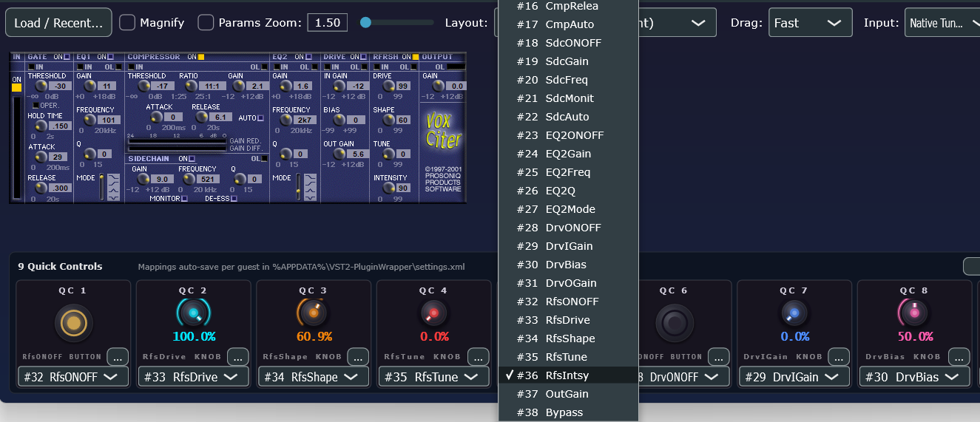The width and height of the screenshot is (980, 422).
Task: Click the Refresh Intensity knob
Action: 388,188
